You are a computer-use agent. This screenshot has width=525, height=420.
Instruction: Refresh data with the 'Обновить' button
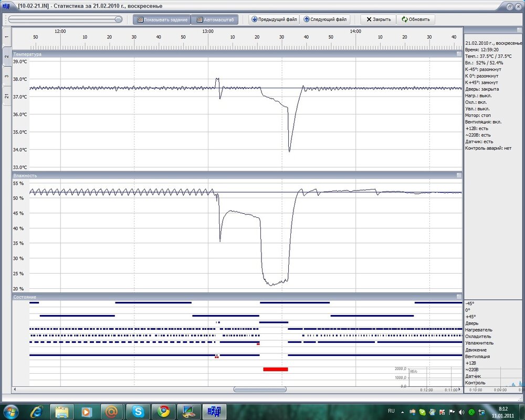point(415,19)
